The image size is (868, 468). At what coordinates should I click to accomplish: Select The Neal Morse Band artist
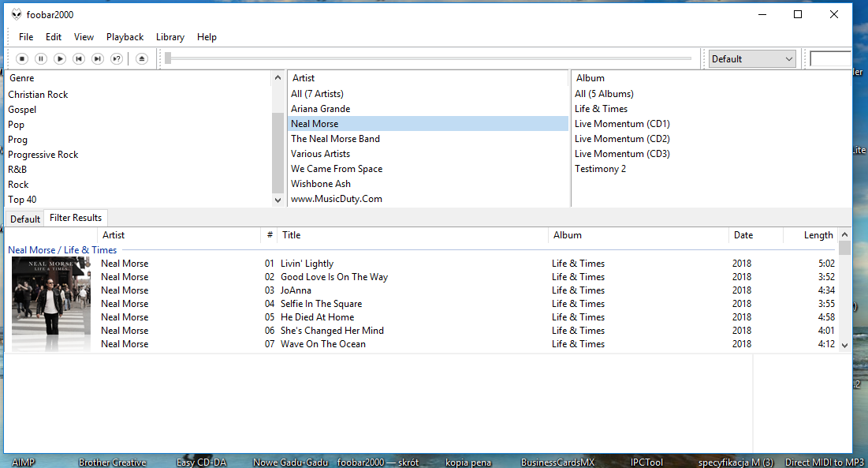coord(428,139)
